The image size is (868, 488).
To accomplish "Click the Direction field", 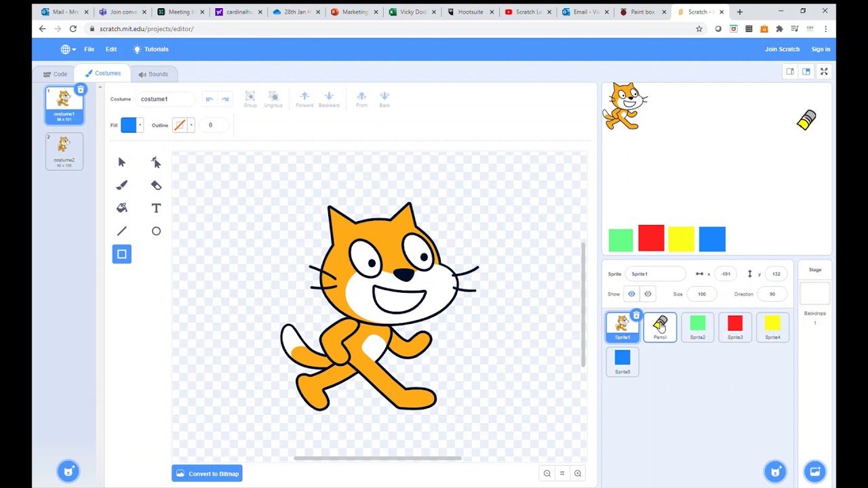I will [772, 294].
